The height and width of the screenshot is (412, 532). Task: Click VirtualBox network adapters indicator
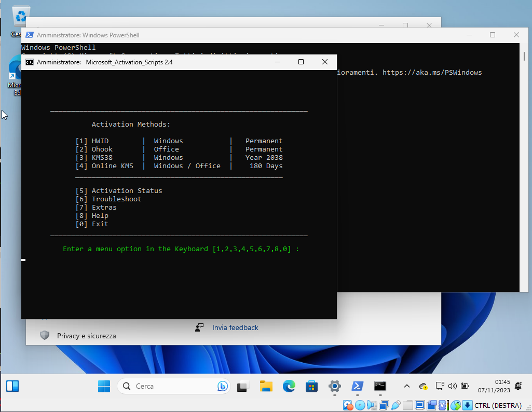click(384, 405)
